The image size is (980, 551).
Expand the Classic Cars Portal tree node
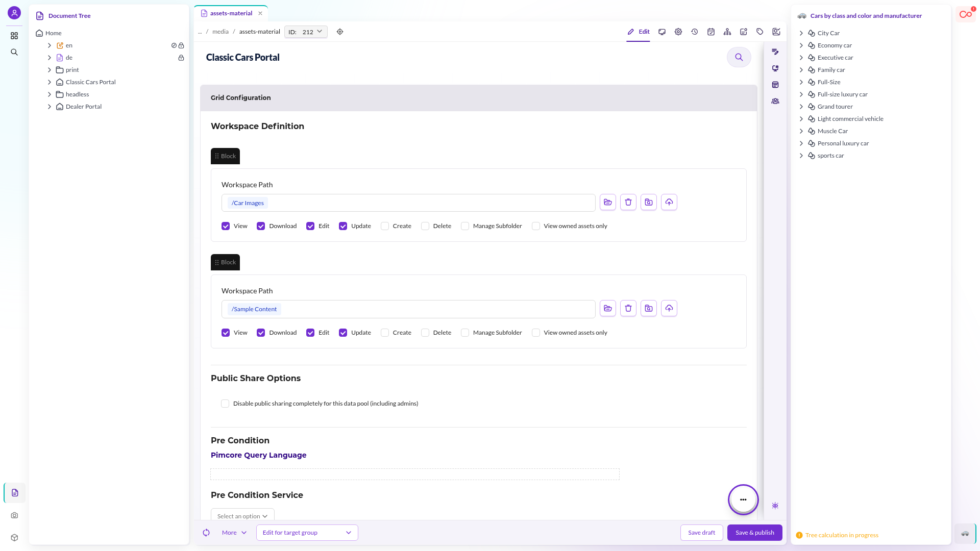click(x=50, y=82)
